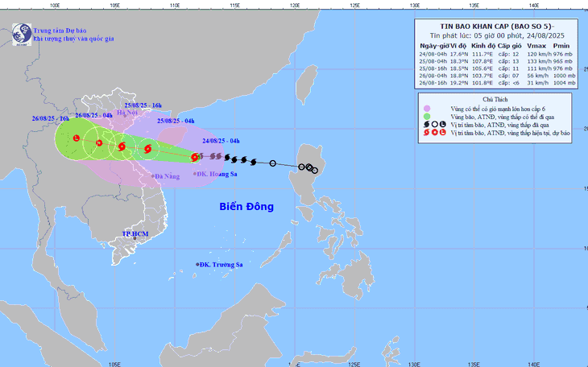Click the 'TIN BAO KHAN CAP (BAO SO 5)' title
Viewport: 588px width, 367px height.
coord(497,27)
